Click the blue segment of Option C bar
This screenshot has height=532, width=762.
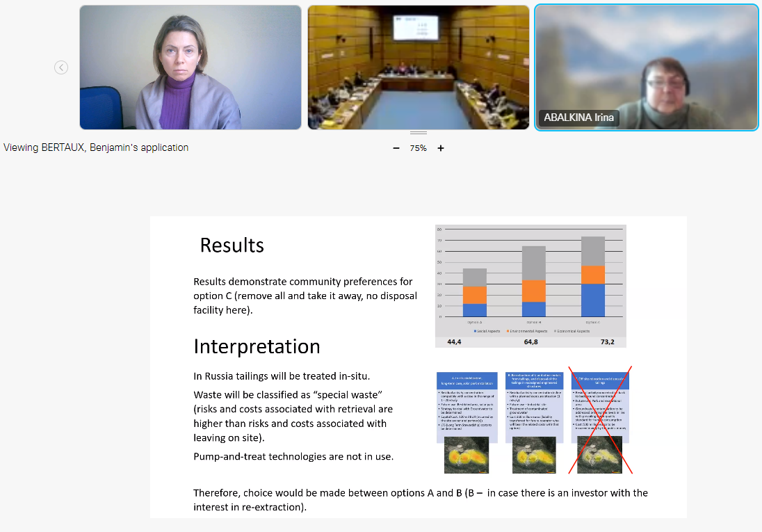(x=593, y=300)
